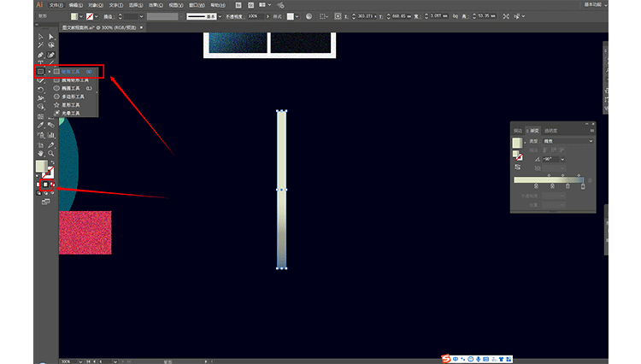Image resolution: width=641 pixels, height=364 pixels.
Task: Click the Selection arrow tool
Action: (x=40, y=37)
